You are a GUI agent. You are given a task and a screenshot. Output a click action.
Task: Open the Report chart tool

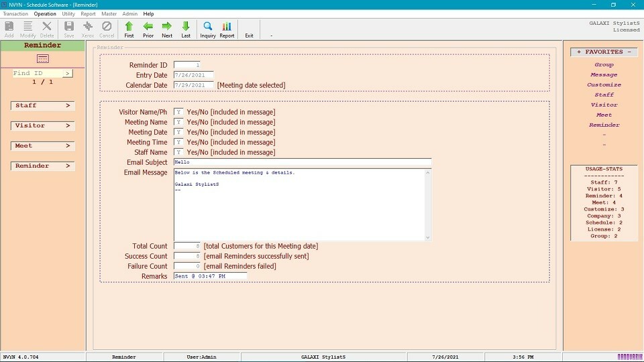[227, 29]
